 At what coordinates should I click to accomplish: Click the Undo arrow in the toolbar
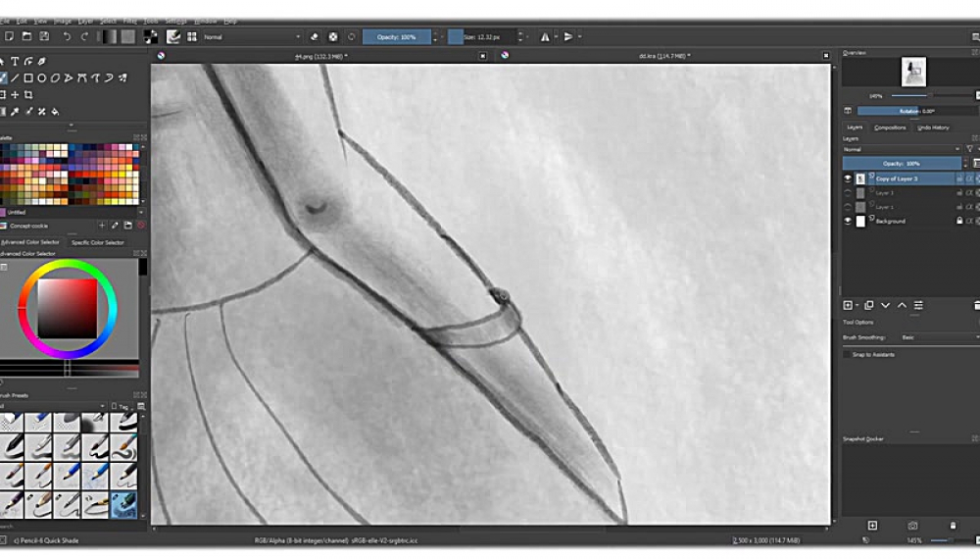tap(67, 36)
